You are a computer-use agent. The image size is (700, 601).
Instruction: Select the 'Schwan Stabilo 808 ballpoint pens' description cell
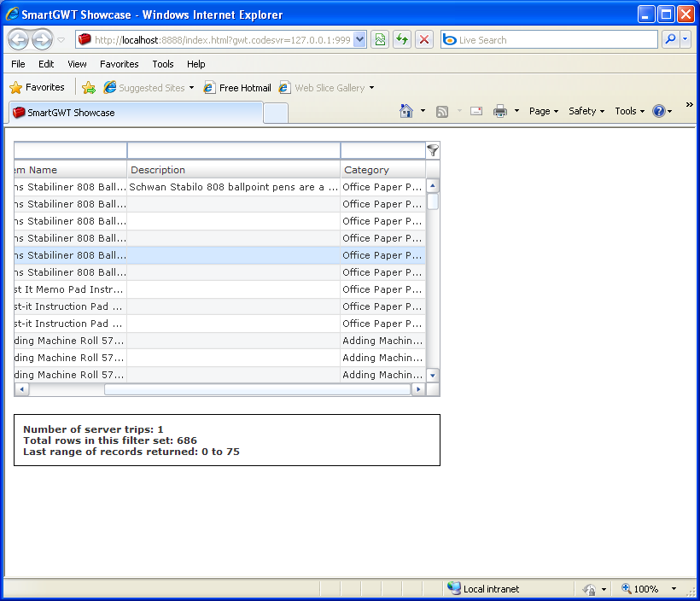point(234,187)
